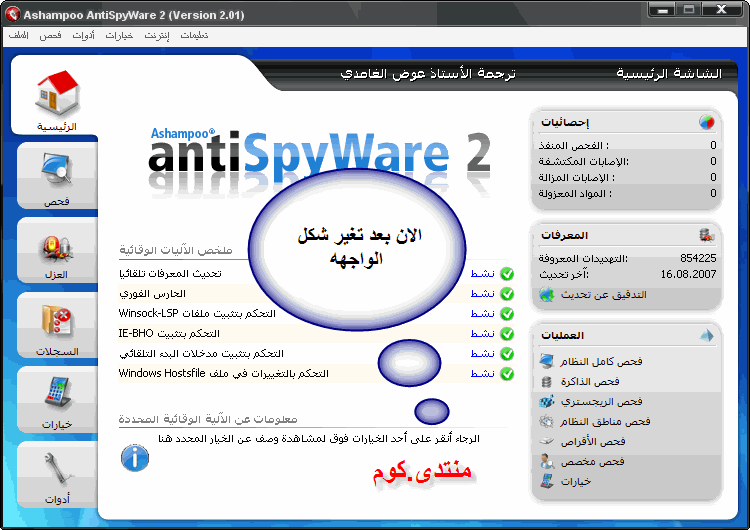
Task: Click the Ashampoo logo in title bar
Action: [12, 14]
